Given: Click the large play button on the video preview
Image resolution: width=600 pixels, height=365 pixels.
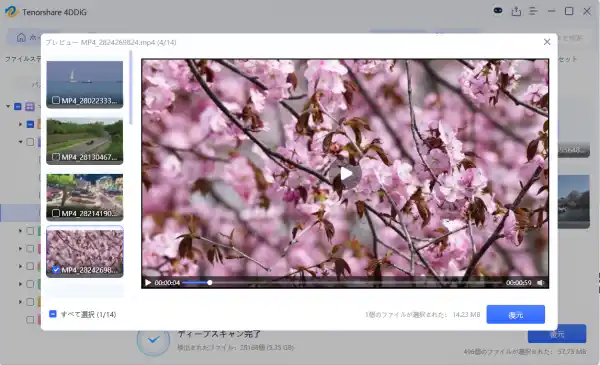Looking at the screenshot, I should [346, 174].
